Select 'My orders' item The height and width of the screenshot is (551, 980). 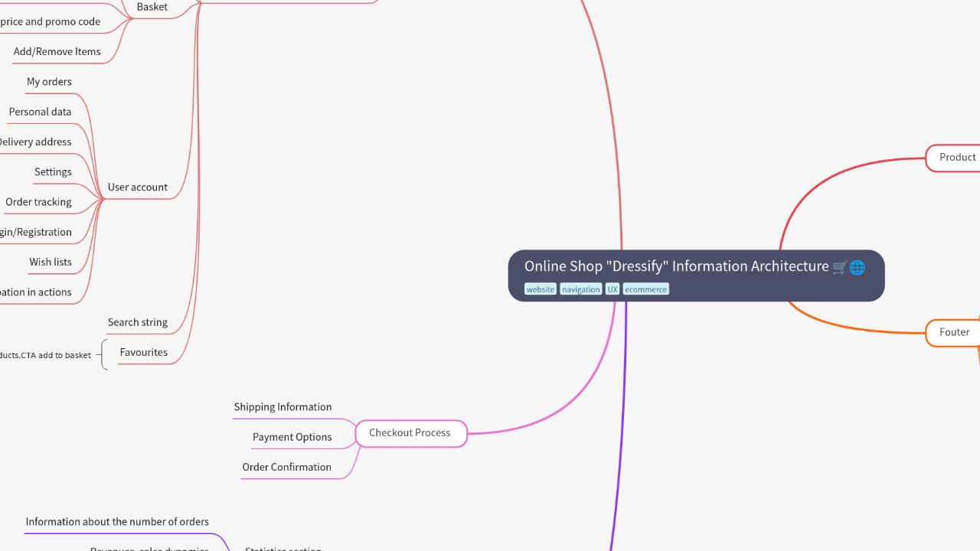(x=49, y=82)
